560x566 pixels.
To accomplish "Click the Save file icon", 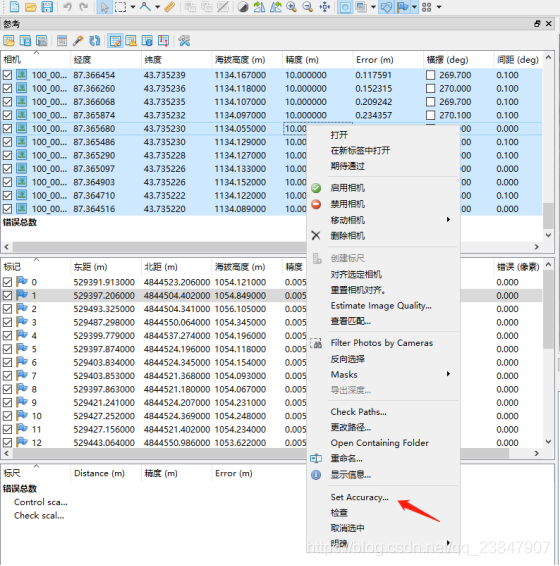I will tap(47, 7).
